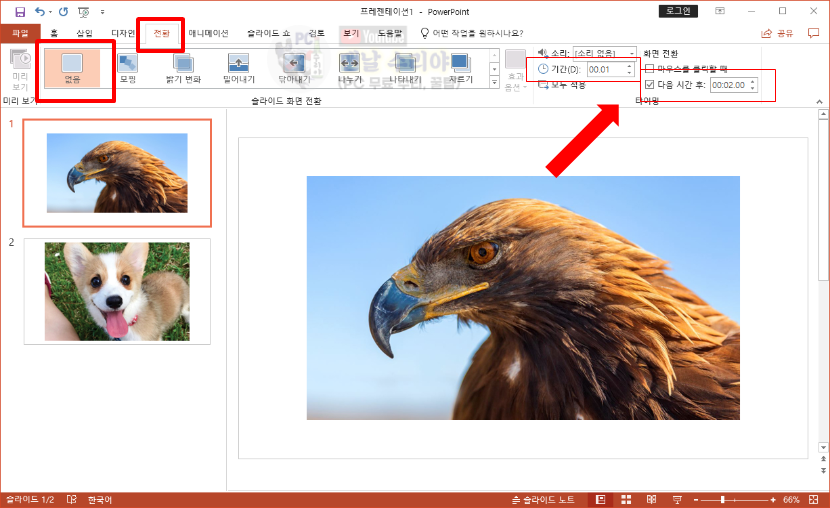Move the transition gallery up one row
The image size is (830, 508).
coord(494,56)
